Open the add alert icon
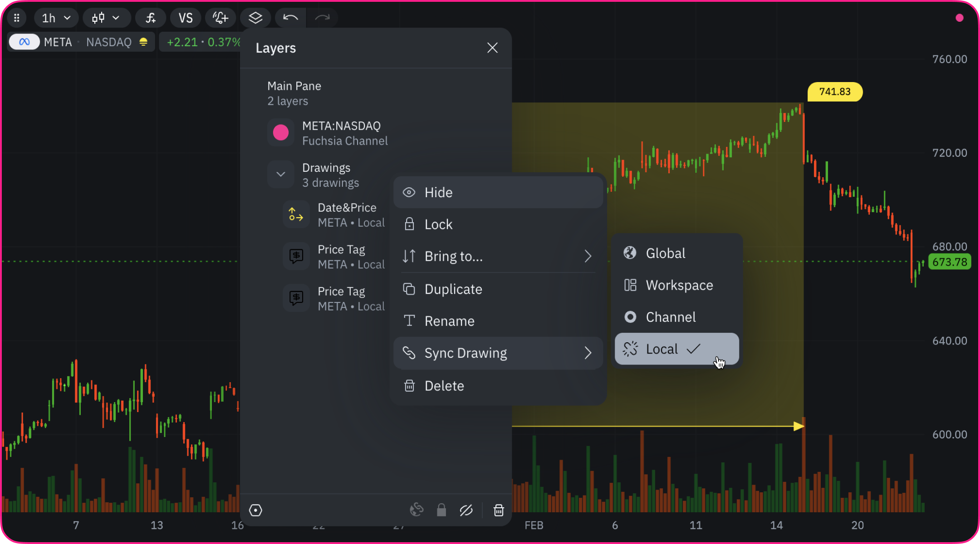Screen dimensions: 980x544 [220, 18]
